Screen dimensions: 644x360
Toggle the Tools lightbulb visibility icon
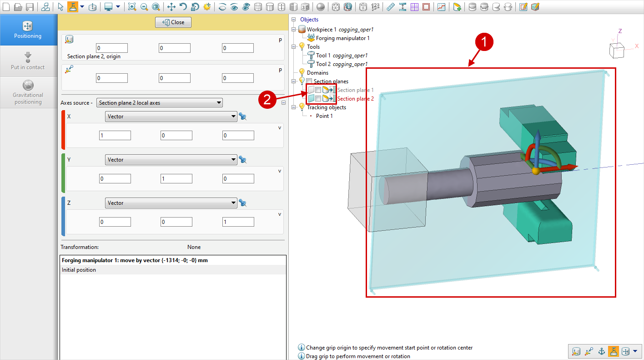(x=301, y=47)
